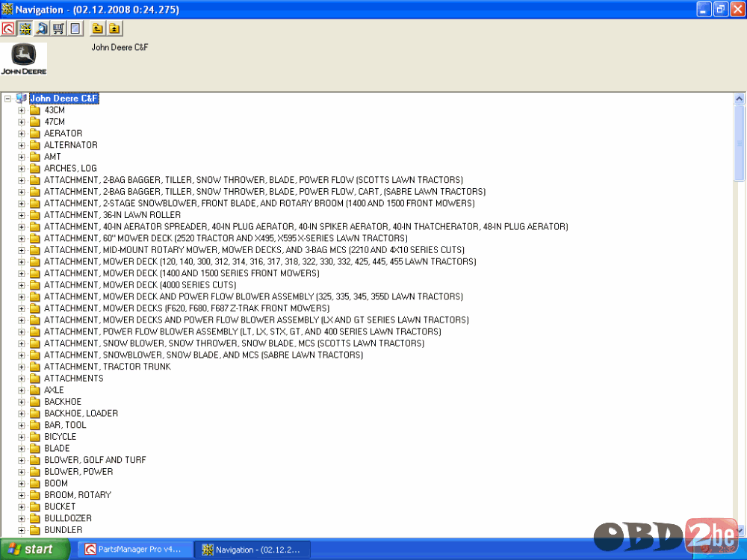Switch to PartsManager Pro taskbar window
The width and height of the screenshot is (747, 560).
136,550
